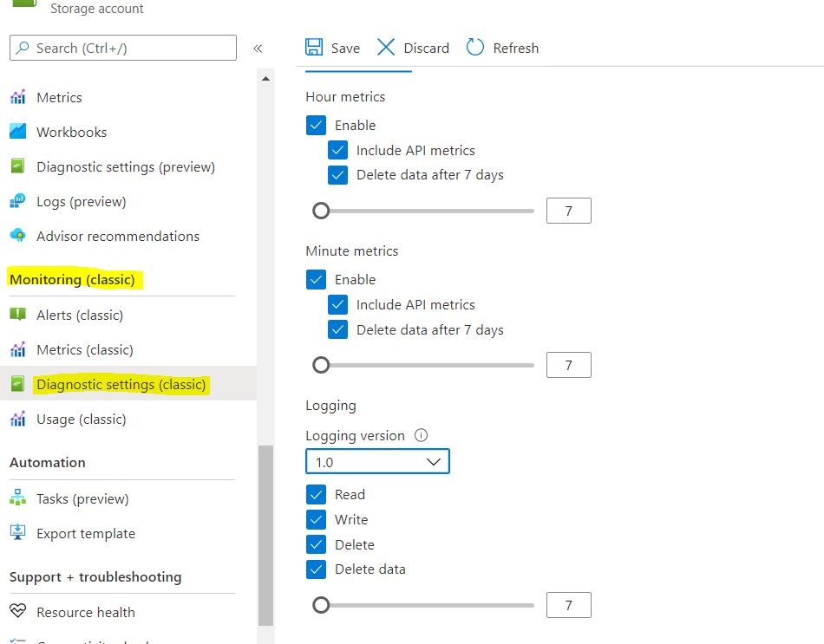Open the Tasks (preview) flask icon

(17, 498)
